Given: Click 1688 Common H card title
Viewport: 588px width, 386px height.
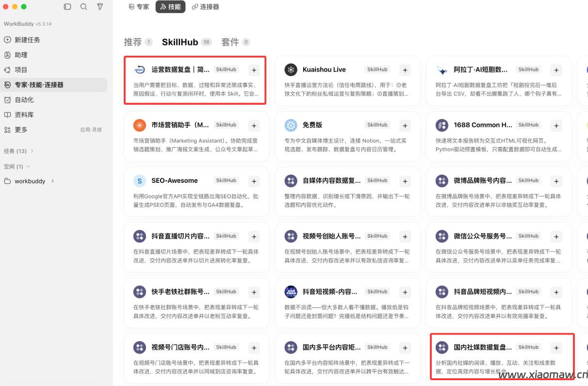Looking at the screenshot, I should click(483, 125).
